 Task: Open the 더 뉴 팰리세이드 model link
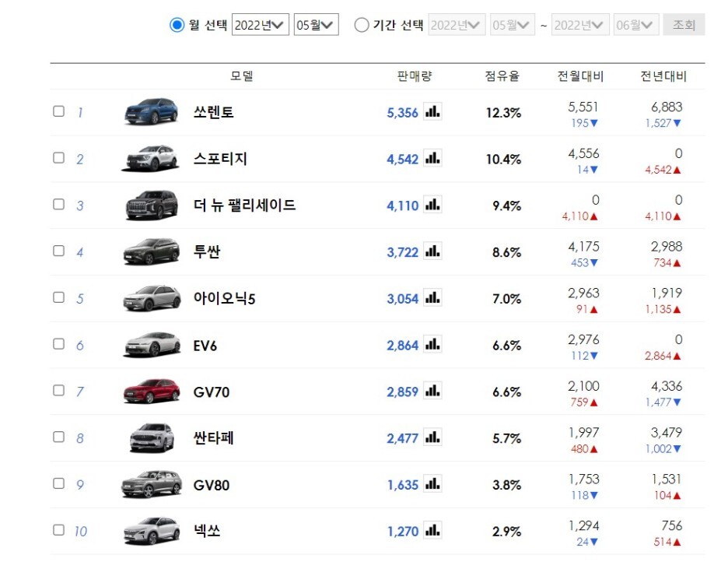[245, 205]
